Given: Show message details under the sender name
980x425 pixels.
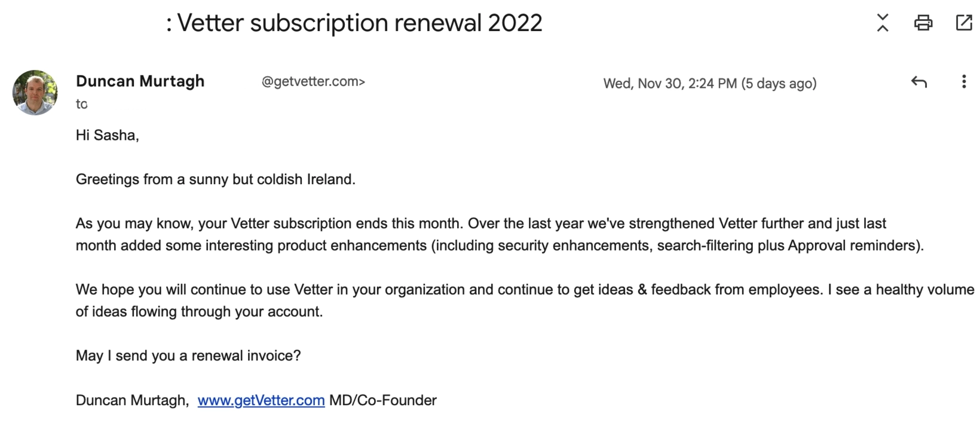Looking at the screenshot, I should [x=81, y=103].
